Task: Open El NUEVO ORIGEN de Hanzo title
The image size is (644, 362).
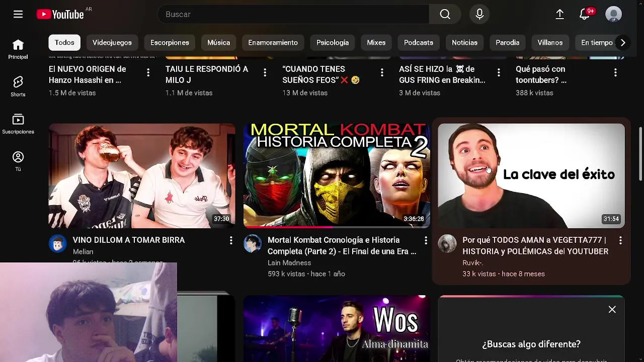Action: [88, 74]
